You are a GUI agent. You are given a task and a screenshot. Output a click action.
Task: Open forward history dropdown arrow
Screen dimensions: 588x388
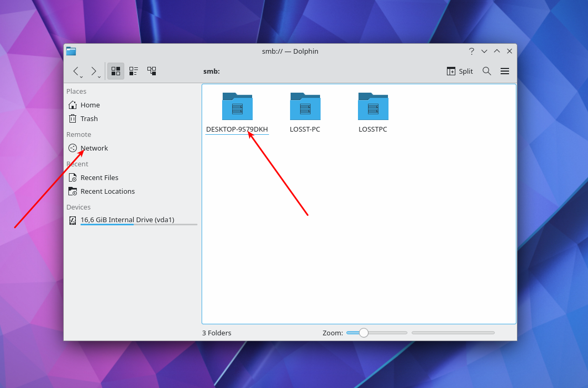pos(99,77)
